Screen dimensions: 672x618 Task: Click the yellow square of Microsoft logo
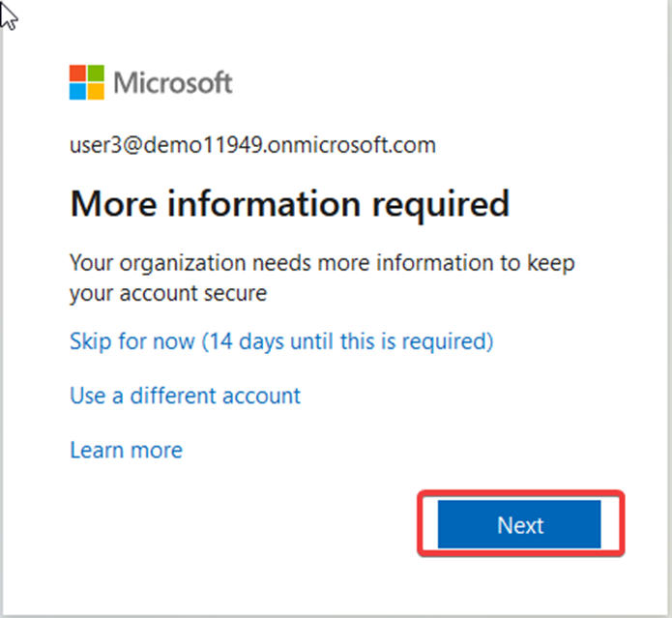pyautogui.click(x=96, y=91)
